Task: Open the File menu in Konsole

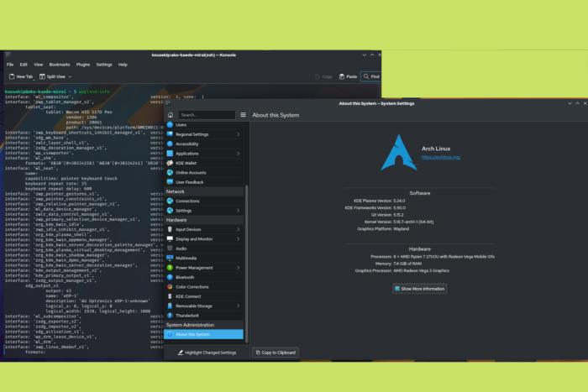Action: (x=10, y=65)
